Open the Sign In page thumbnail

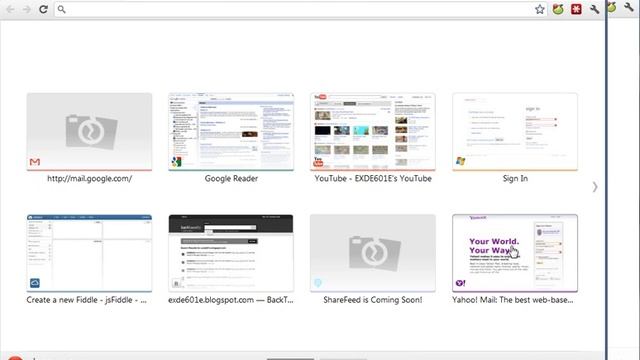(x=515, y=131)
